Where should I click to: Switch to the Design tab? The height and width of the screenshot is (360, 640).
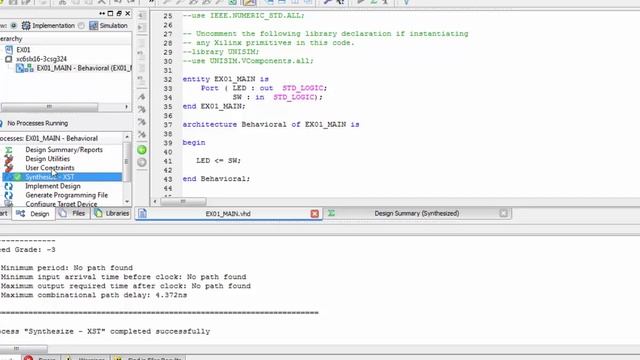point(33,214)
